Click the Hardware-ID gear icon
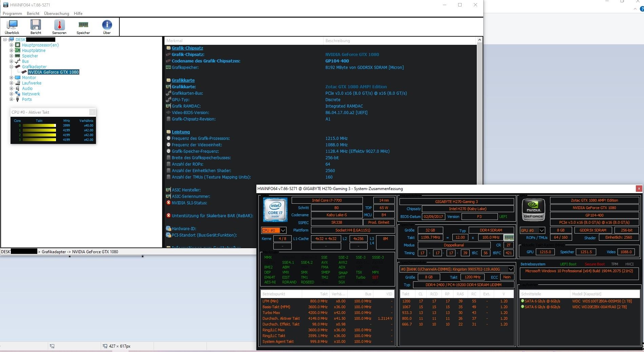 pos(168,228)
